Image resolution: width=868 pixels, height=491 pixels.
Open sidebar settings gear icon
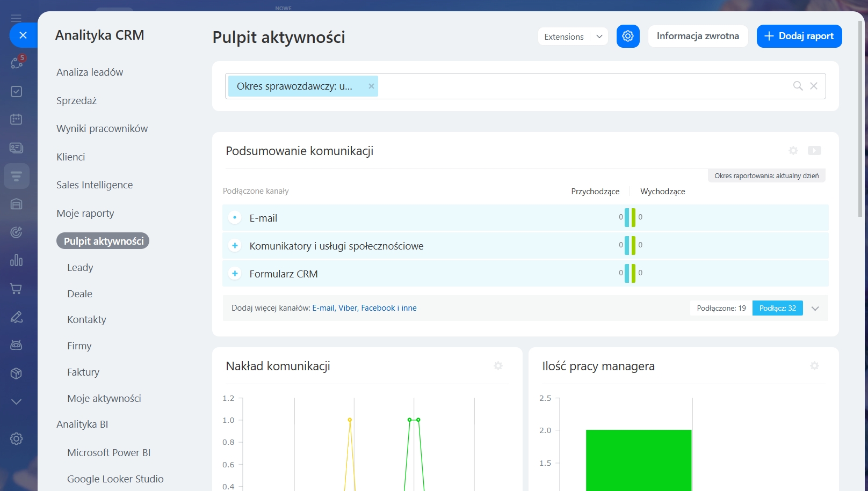[x=17, y=438]
